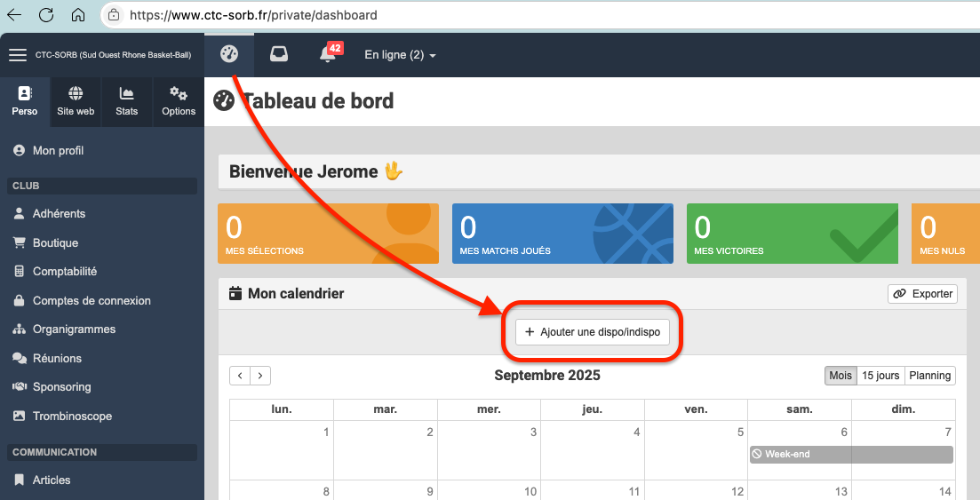Switch calendar to 15 jours view

click(880, 376)
